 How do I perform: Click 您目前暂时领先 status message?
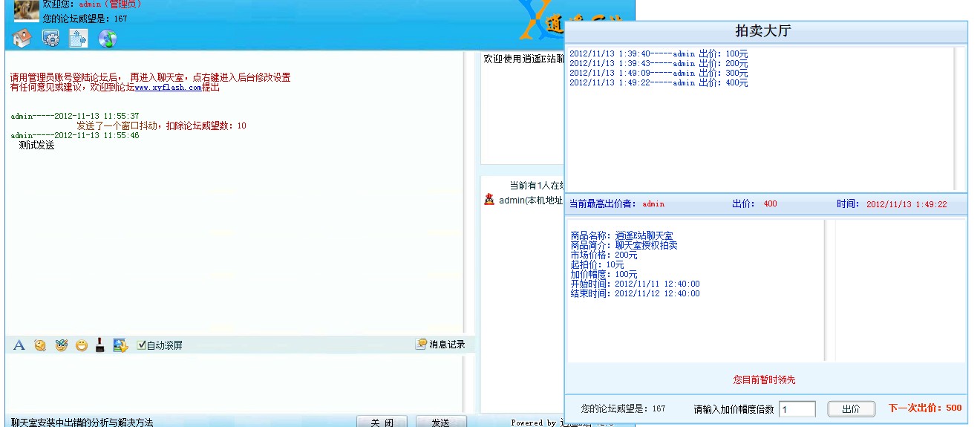pyautogui.click(x=765, y=379)
